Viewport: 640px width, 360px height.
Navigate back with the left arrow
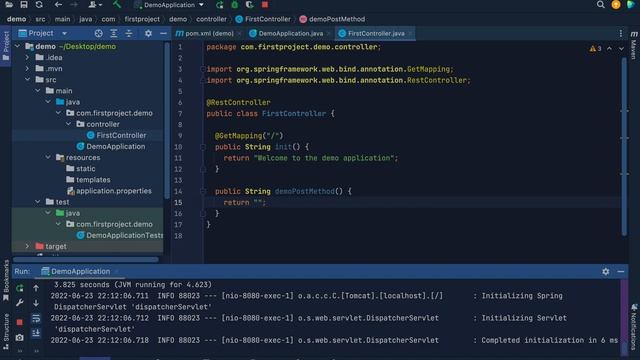tap(58, 5)
